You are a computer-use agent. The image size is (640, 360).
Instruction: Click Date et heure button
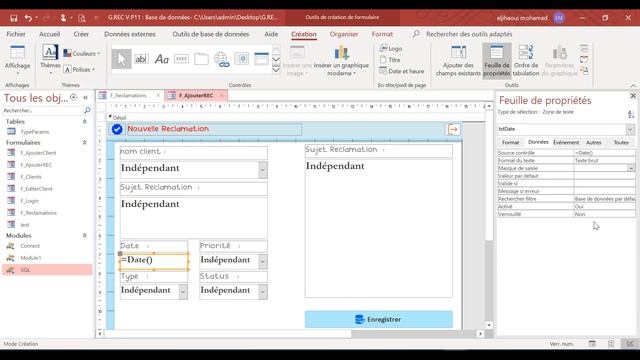[x=402, y=71]
